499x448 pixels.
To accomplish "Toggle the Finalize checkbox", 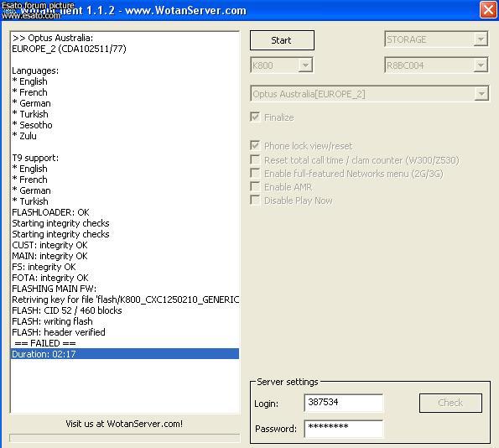I will pyautogui.click(x=255, y=117).
